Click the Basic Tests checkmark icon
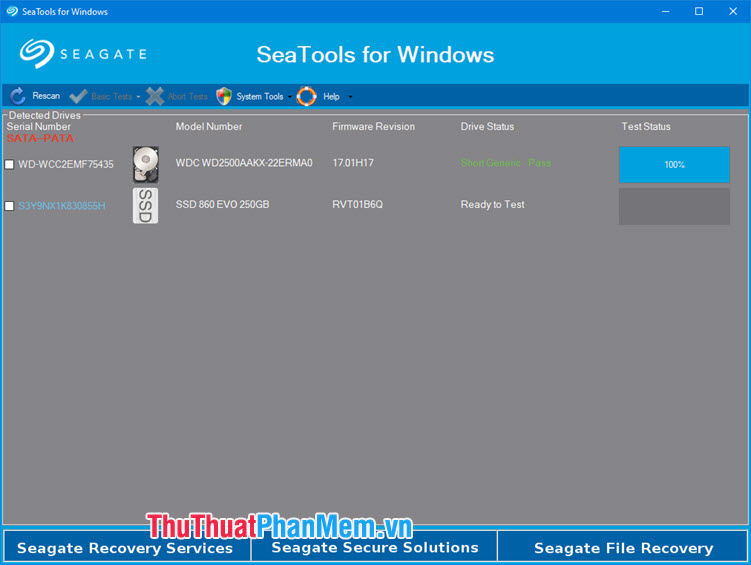 [78, 96]
